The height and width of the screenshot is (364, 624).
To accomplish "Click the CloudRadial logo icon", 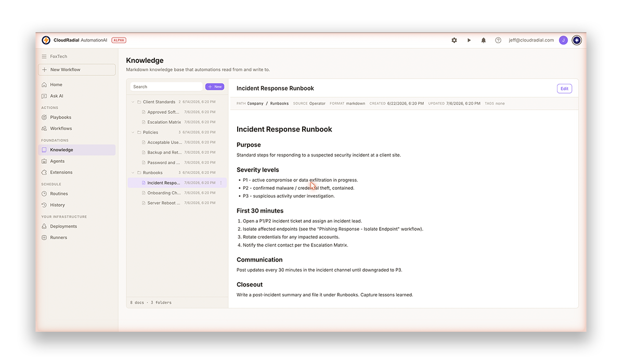I will click(46, 40).
